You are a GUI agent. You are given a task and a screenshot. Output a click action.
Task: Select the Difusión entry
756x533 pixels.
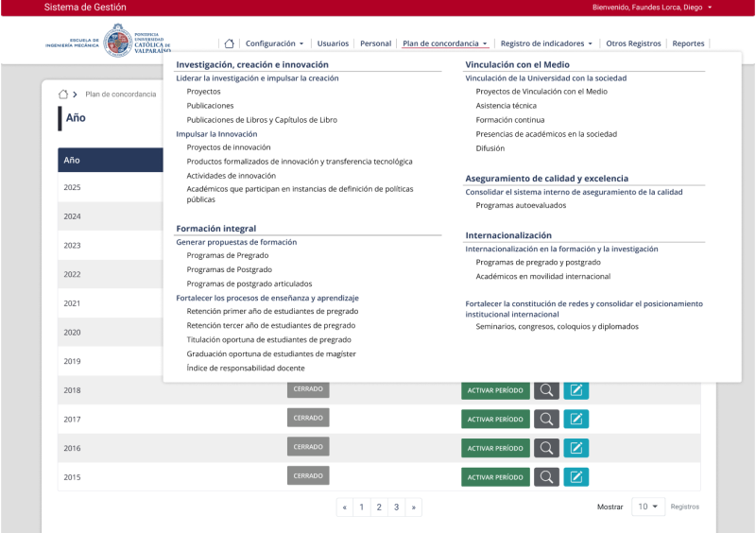[x=490, y=148]
